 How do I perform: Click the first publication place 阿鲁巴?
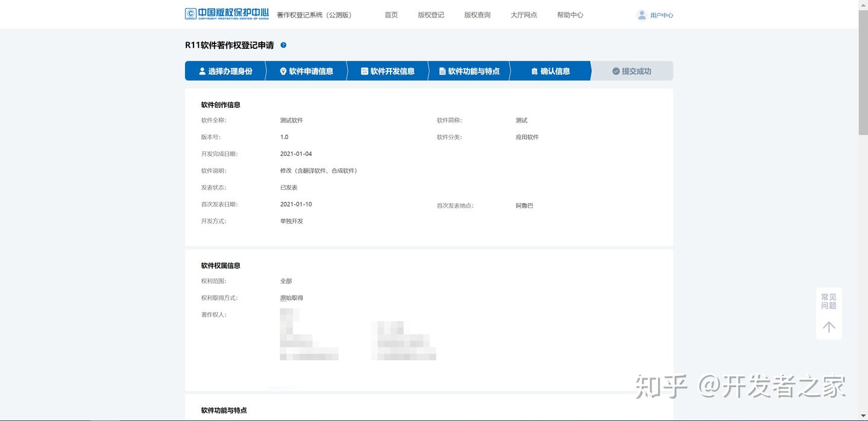pos(524,206)
